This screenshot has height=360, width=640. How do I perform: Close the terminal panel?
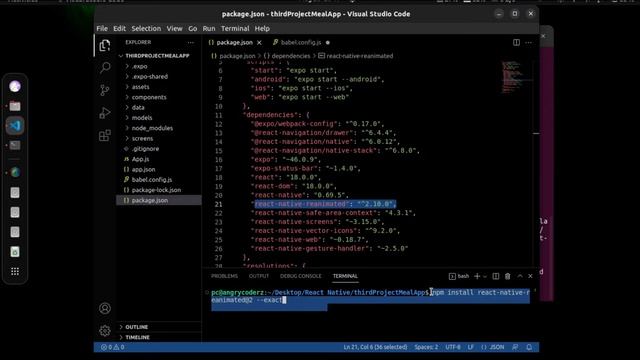tap(530, 276)
